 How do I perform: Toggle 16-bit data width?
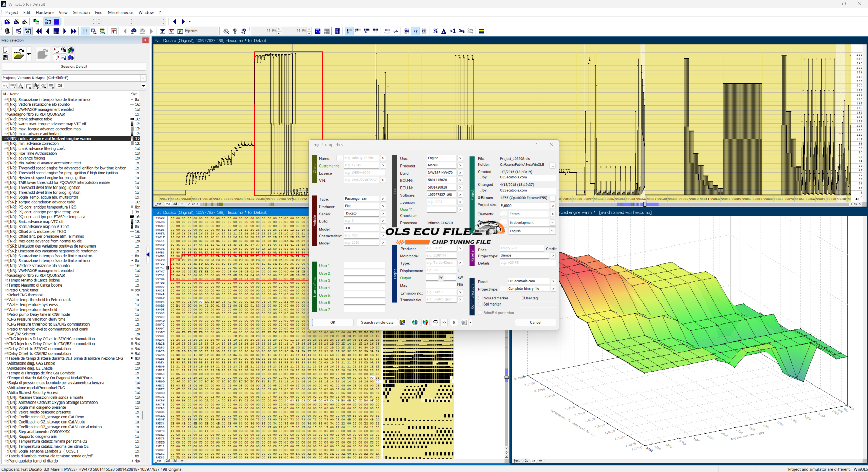click(x=357, y=31)
